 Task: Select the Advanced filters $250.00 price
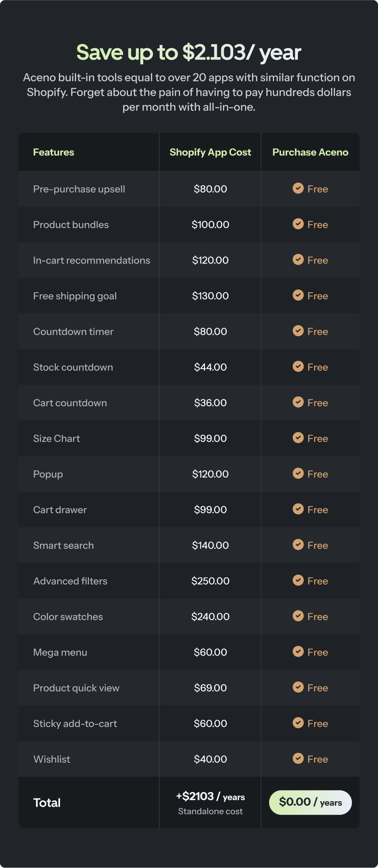tap(210, 581)
